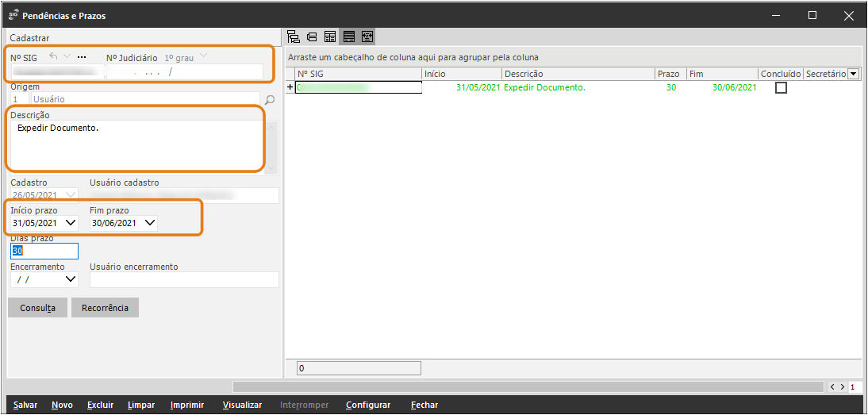This screenshot has height=415, width=868.
Task: Click the footer count box showing 0
Action: (359, 368)
